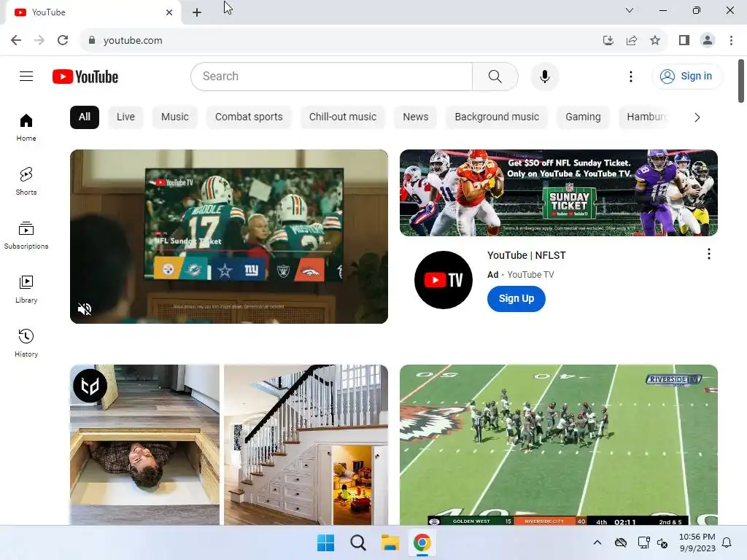The width and height of the screenshot is (747, 560).
Task: Go to Home in sidebar
Action: pos(26,128)
